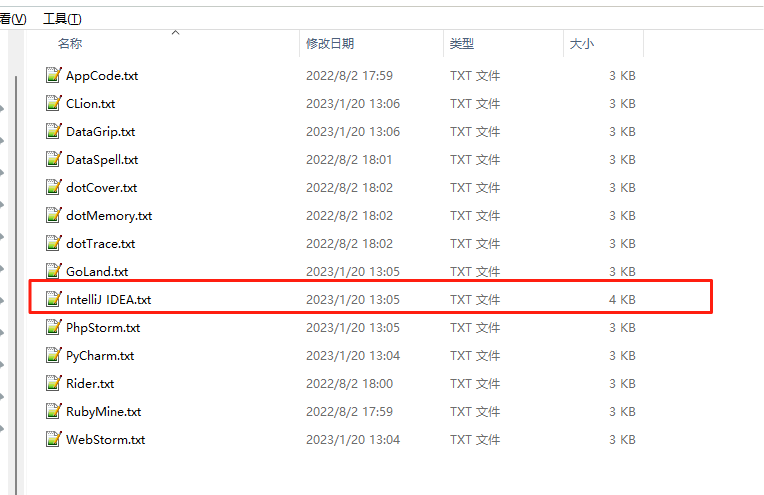Select the PhpStorm.txt file name
The height and width of the screenshot is (495, 764).
click(x=103, y=328)
